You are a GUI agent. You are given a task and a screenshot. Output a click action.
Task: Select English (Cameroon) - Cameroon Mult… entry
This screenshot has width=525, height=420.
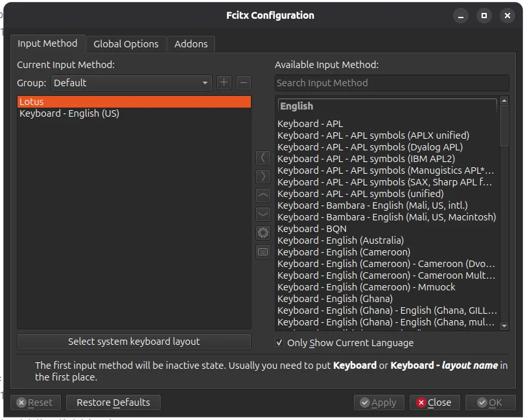point(386,275)
